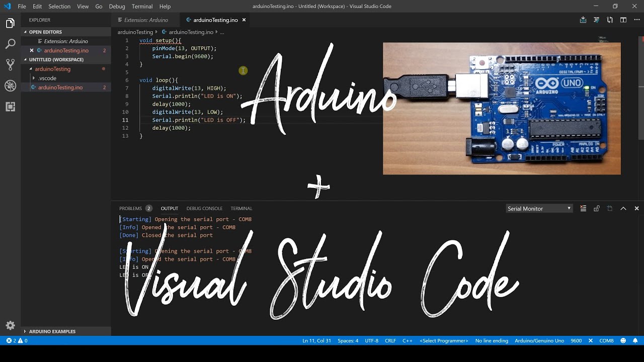Switch to the Problems panel tab
This screenshot has height=362, width=644.
tap(135, 208)
